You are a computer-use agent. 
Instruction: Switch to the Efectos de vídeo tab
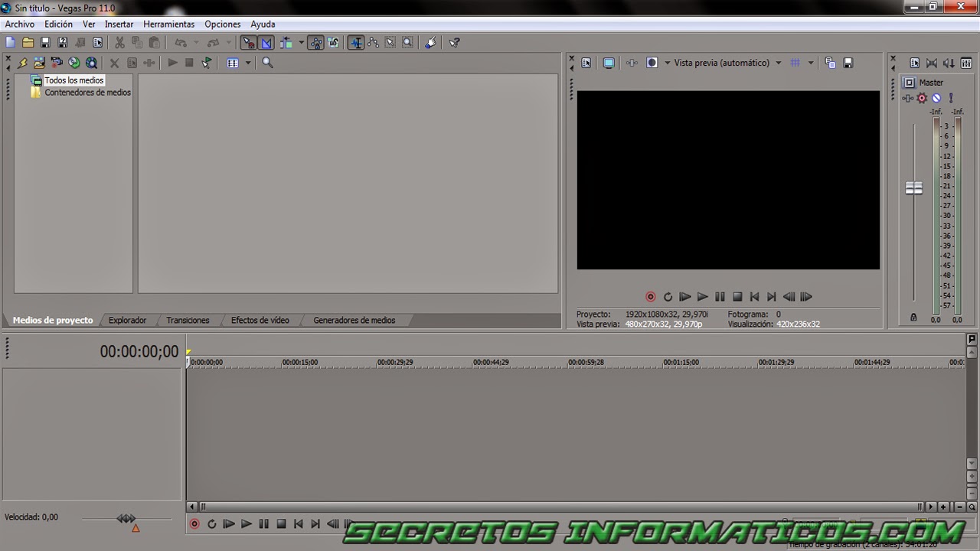(260, 320)
